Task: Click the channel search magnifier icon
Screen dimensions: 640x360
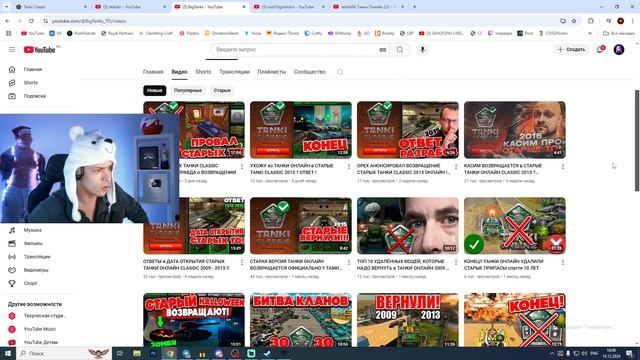Action: (x=340, y=72)
